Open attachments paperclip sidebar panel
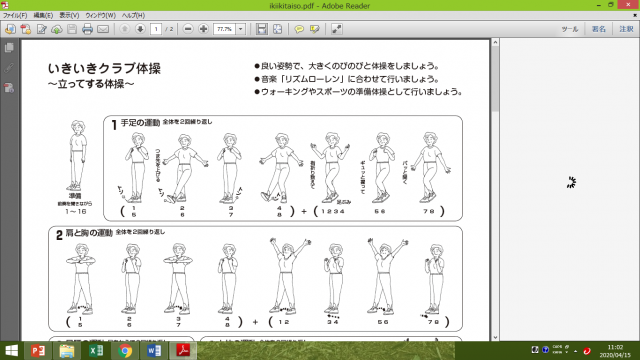 [x=9, y=68]
